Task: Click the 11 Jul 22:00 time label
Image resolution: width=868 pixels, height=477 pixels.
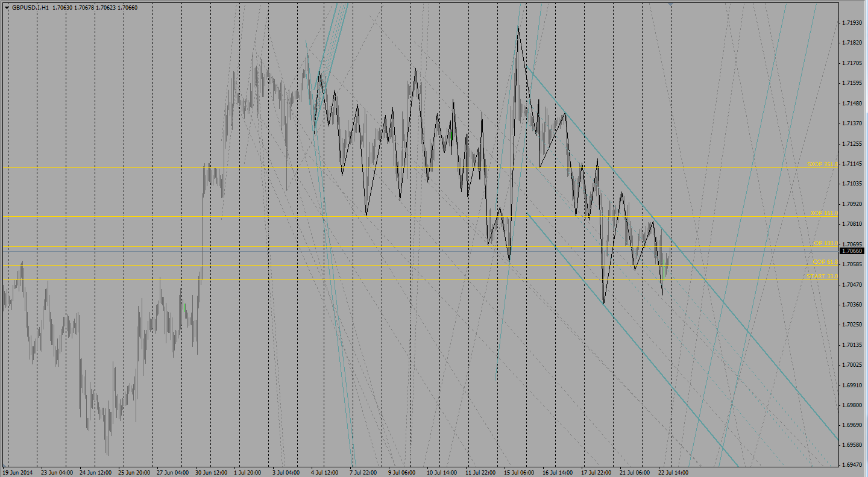Action: (x=481, y=473)
